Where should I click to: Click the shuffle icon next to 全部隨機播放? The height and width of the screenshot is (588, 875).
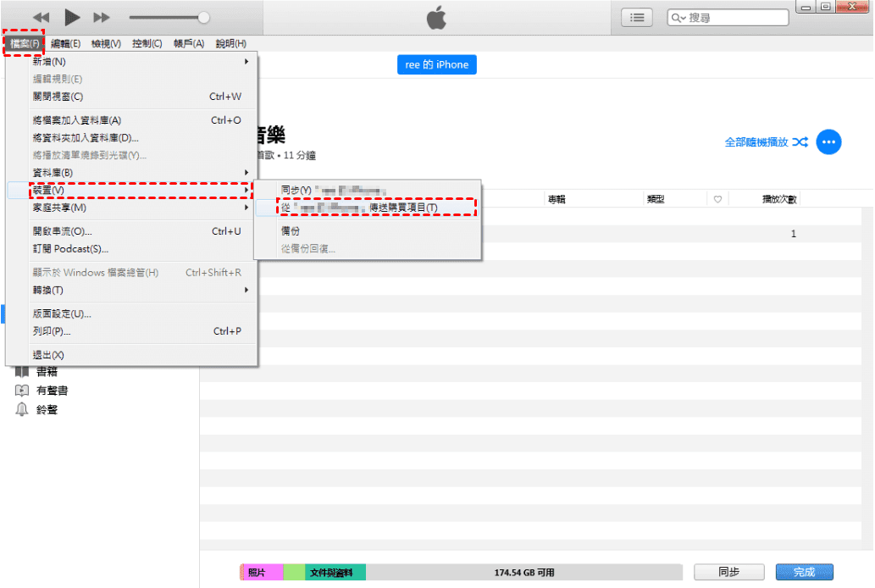coord(800,142)
